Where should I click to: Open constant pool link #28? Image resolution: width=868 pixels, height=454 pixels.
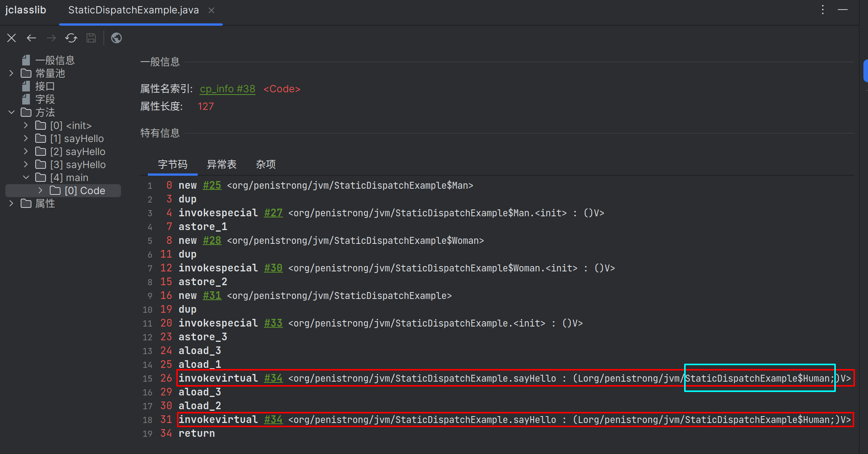point(212,240)
